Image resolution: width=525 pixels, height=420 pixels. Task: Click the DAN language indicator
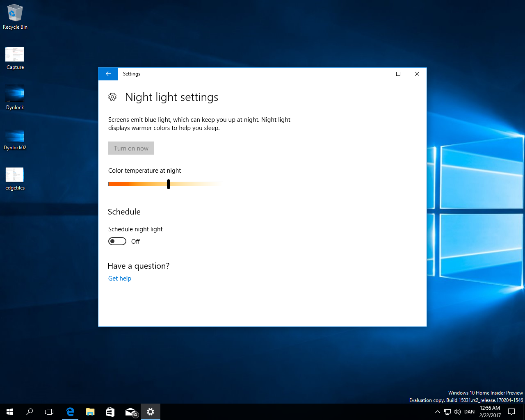pos(469,412)
